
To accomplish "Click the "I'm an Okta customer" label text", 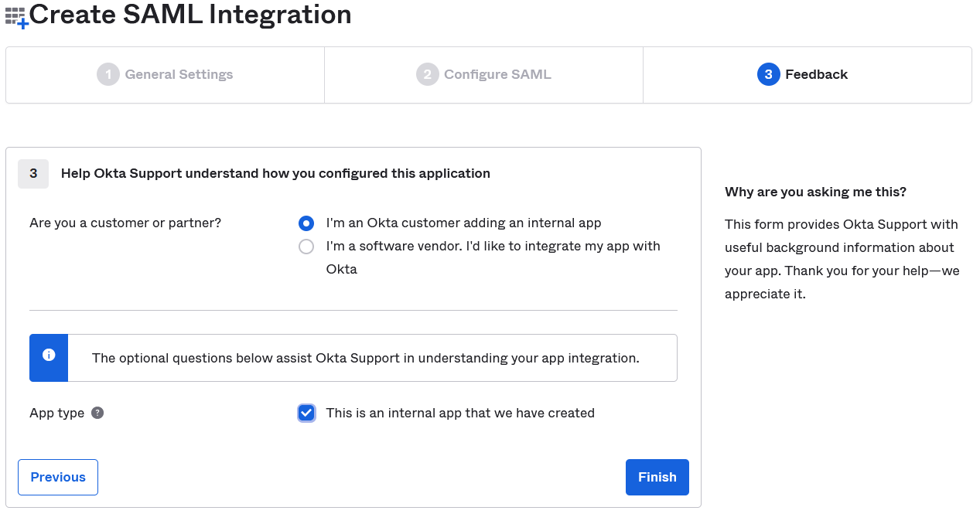I will click(x=463, y=223).
